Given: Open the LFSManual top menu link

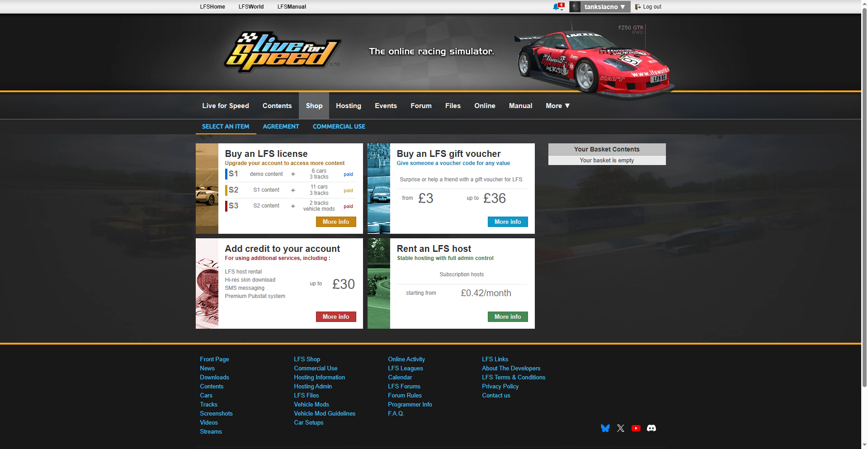Looking at the screenshot, I should tap(292, 7).
